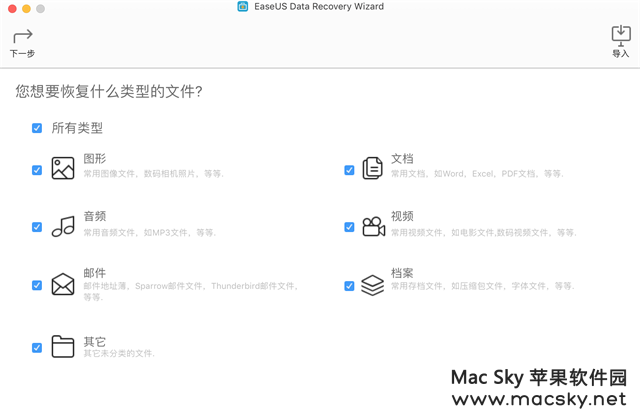640x417 pixels.
Task: Click the 档案 heading text
Action: point(402,273)
